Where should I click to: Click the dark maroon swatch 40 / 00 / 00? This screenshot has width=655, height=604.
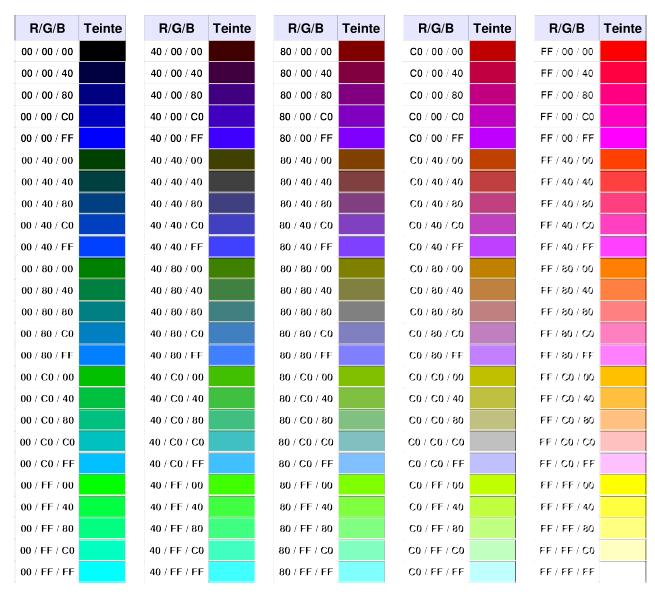[232, 51]
